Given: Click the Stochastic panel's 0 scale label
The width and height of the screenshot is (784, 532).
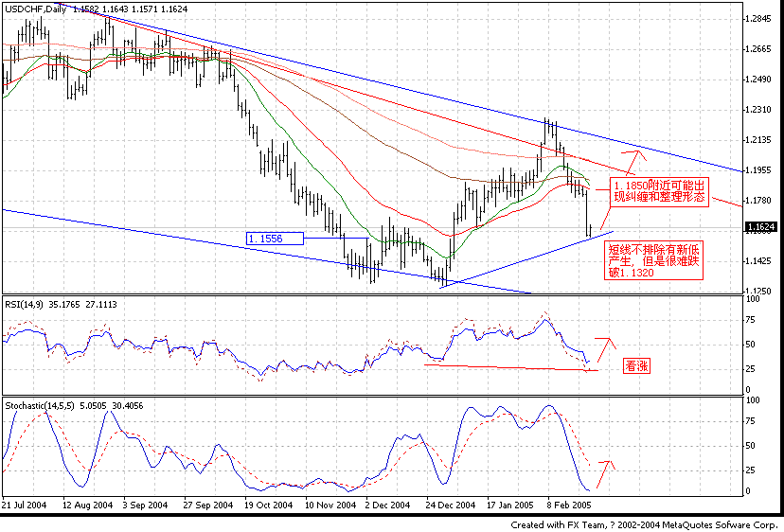Looking at the screenshot, I should 748,491.
